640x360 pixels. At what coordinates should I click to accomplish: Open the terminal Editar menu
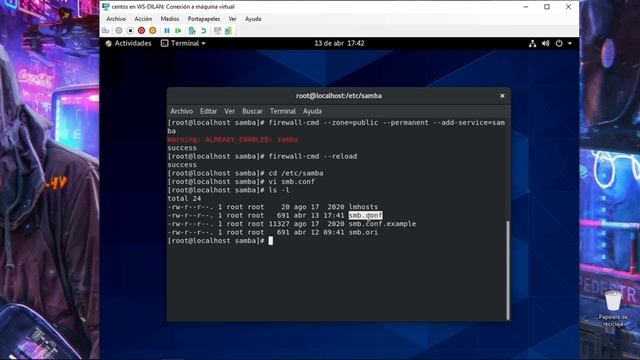tap(209, 111)
